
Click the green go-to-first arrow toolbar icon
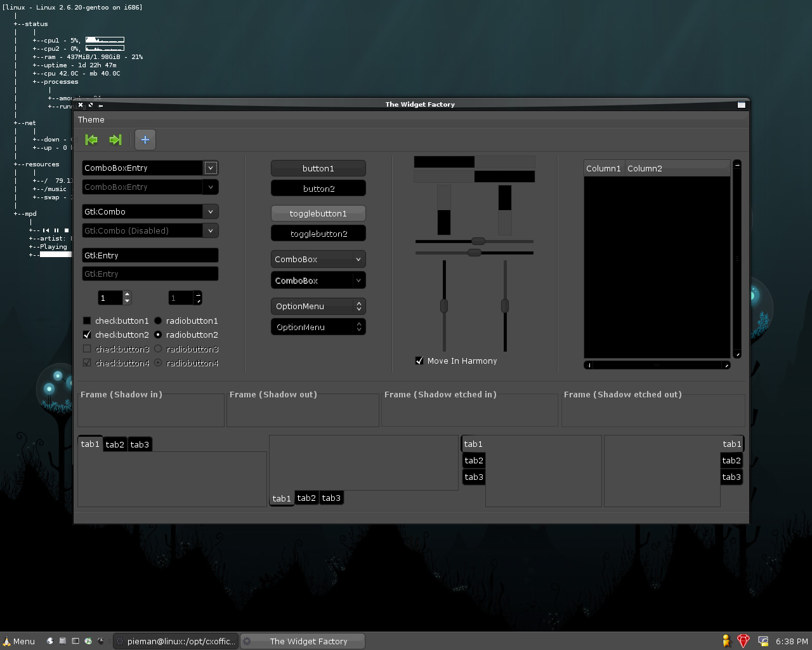tap(91, 140)
